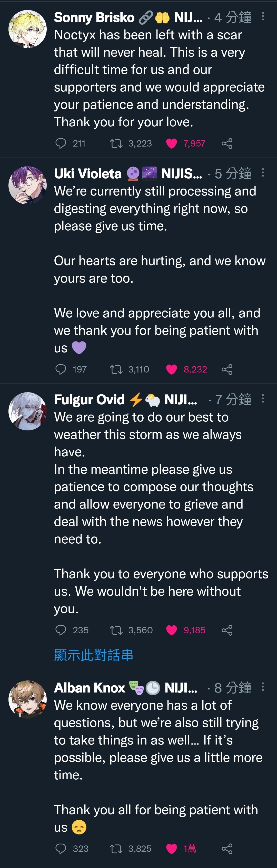The height and width of the screenshot is (868, 277).
Task: Share Fulgur Ovid's tweet
Action: point(227,630)
